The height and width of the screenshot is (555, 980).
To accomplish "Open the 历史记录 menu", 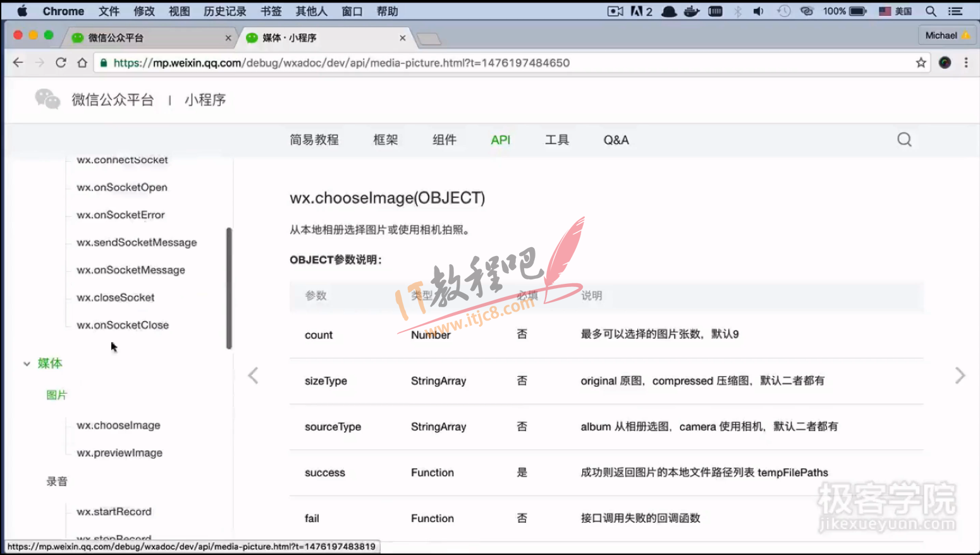I will point(225,11).
